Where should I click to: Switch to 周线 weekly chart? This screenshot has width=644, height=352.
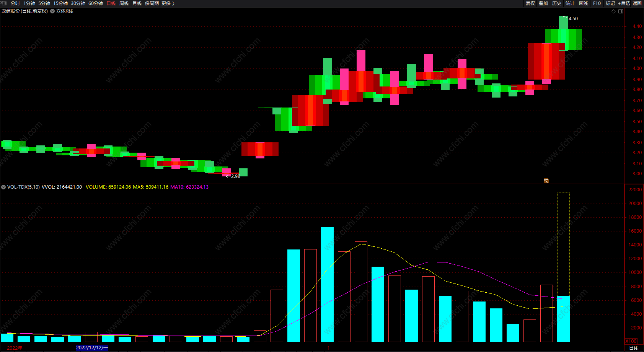click(x=124, y=3)
